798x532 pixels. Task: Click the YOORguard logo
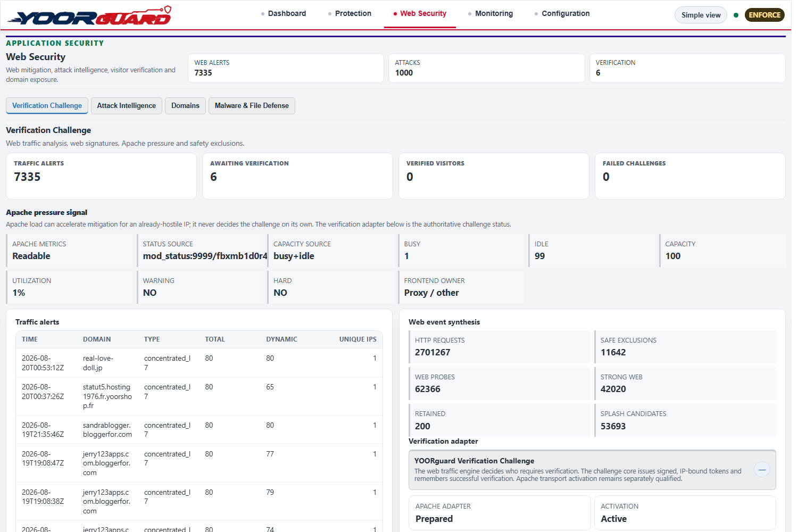[89, 15]
